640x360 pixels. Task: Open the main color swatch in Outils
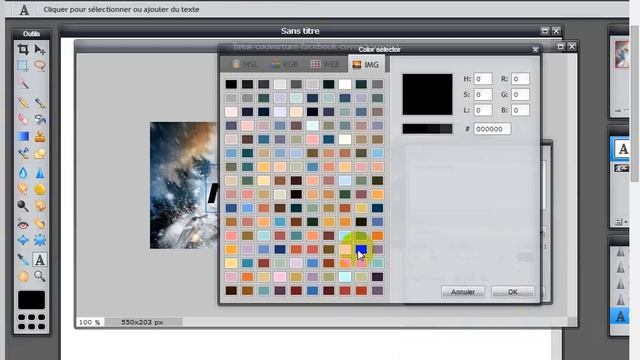coord(31,300)
